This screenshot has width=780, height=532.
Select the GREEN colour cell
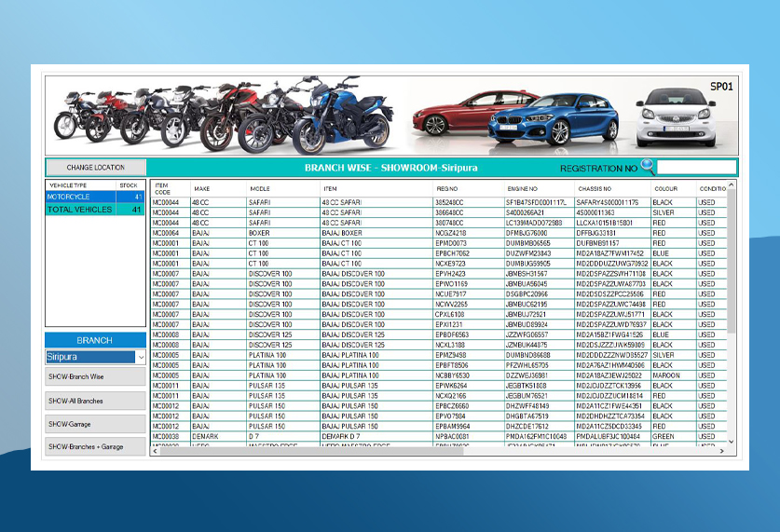click(674, 437)
